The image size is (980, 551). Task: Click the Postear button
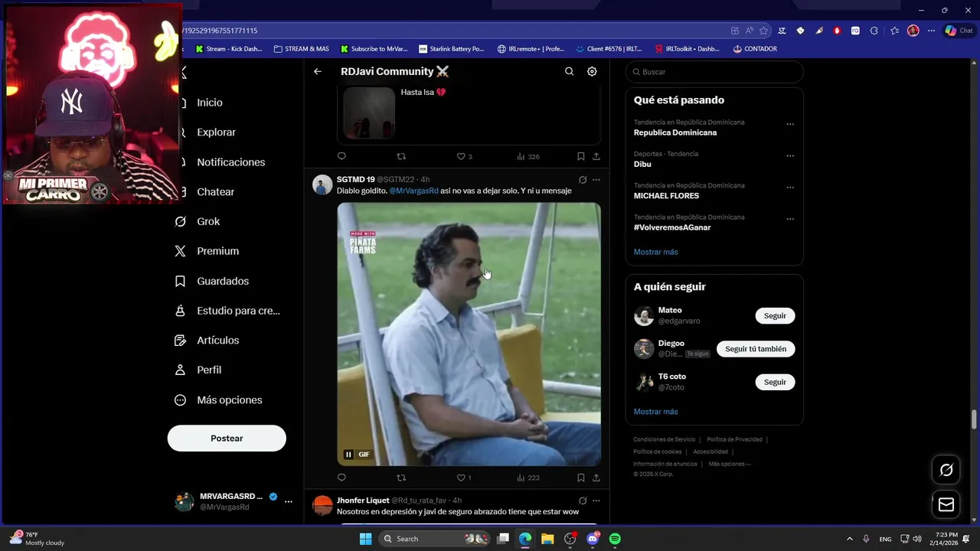point(227,439)
